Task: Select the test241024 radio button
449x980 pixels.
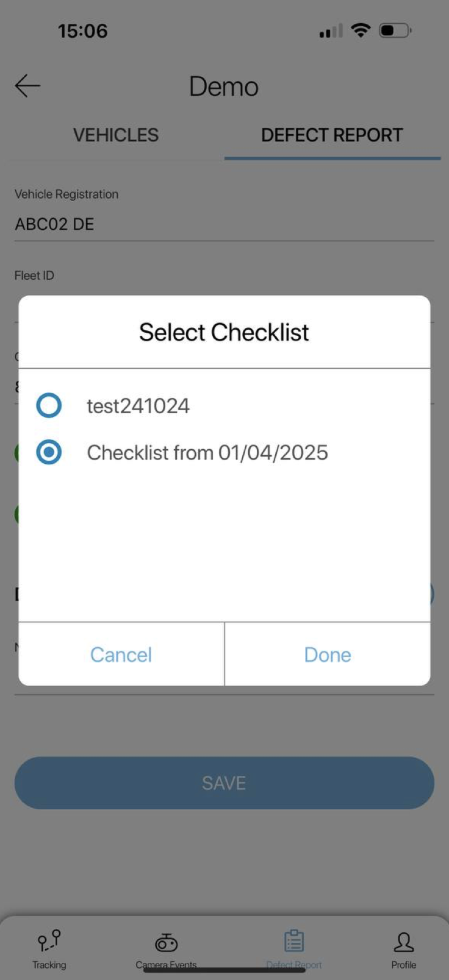Action: point(48,405)
